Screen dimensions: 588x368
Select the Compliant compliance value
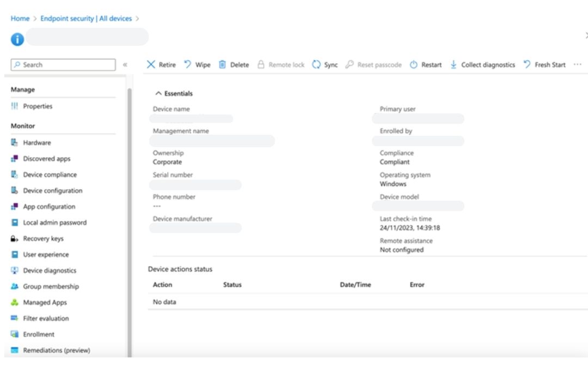point(395,162)
